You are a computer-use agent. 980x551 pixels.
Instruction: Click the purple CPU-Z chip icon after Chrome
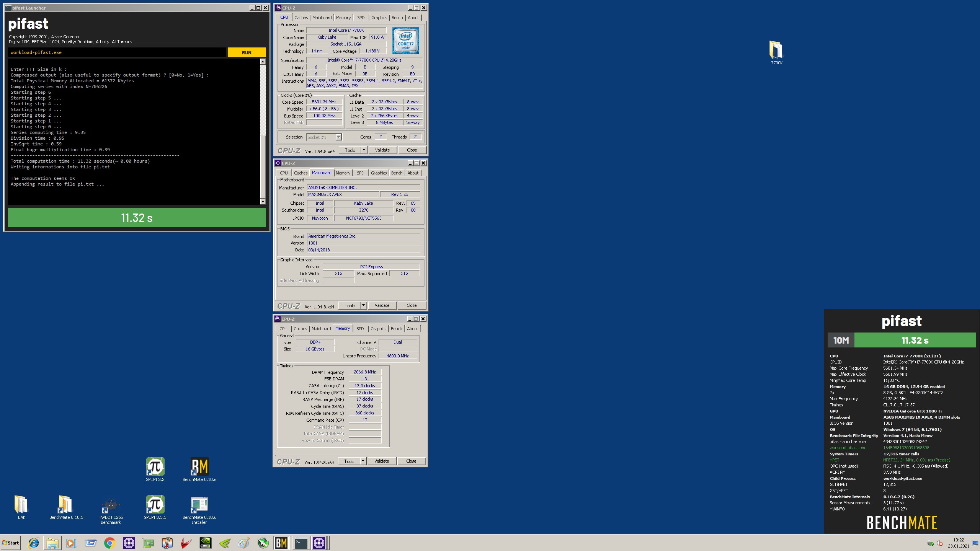tap(129, 543)
